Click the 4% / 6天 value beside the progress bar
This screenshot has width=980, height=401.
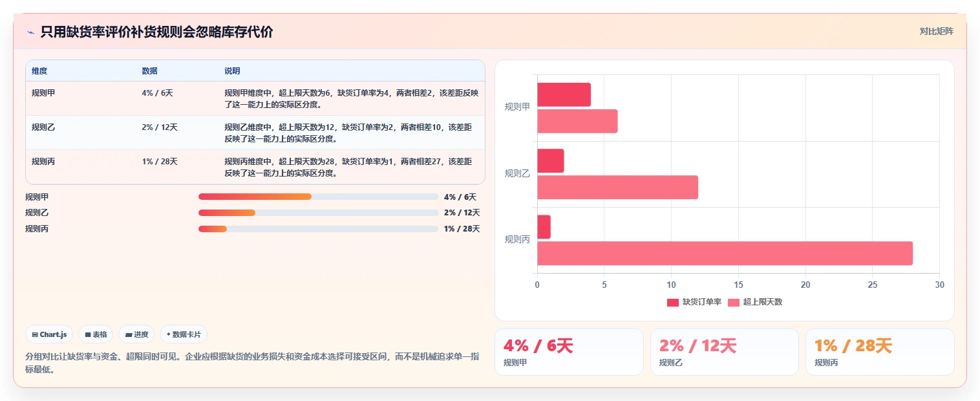(460, 197)
